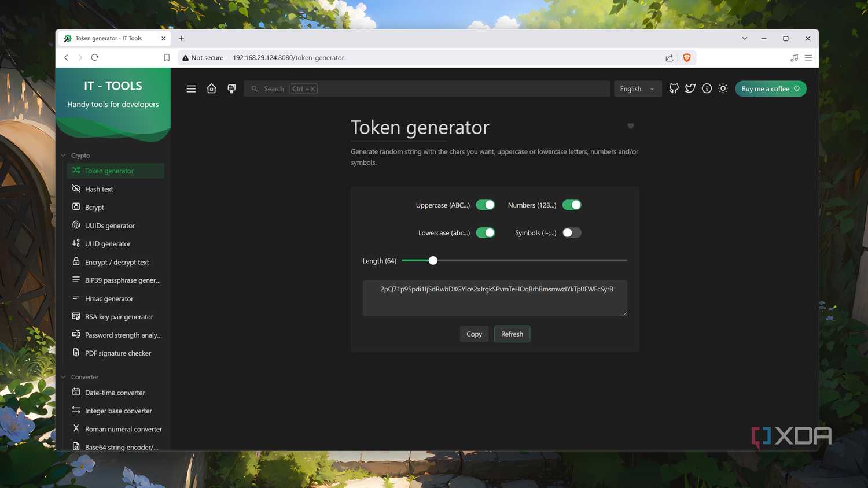The height and width of the screenshot is (488, 868).
Task: Open a new browser tab
Action: [x=181, y=39]
